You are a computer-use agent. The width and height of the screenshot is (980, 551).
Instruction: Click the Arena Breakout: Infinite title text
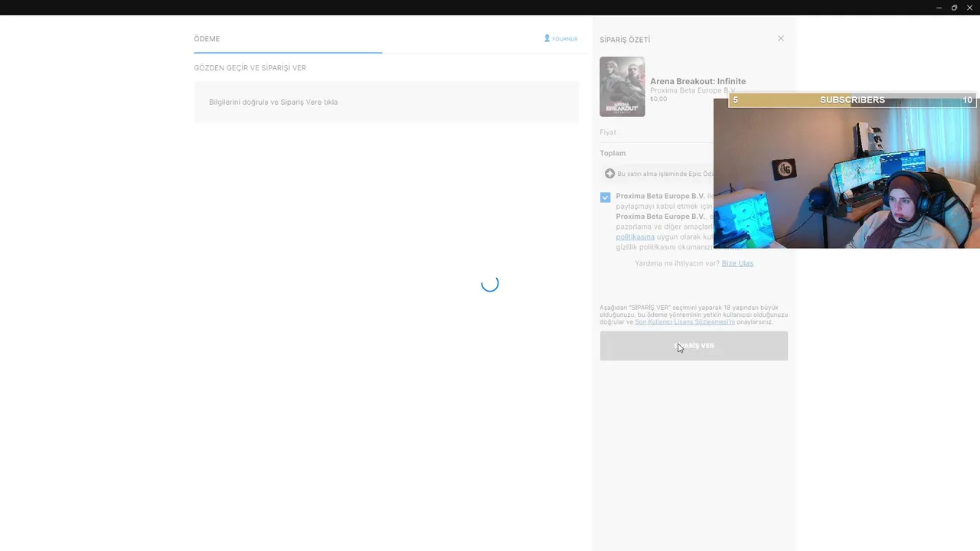tap(697, 81)
